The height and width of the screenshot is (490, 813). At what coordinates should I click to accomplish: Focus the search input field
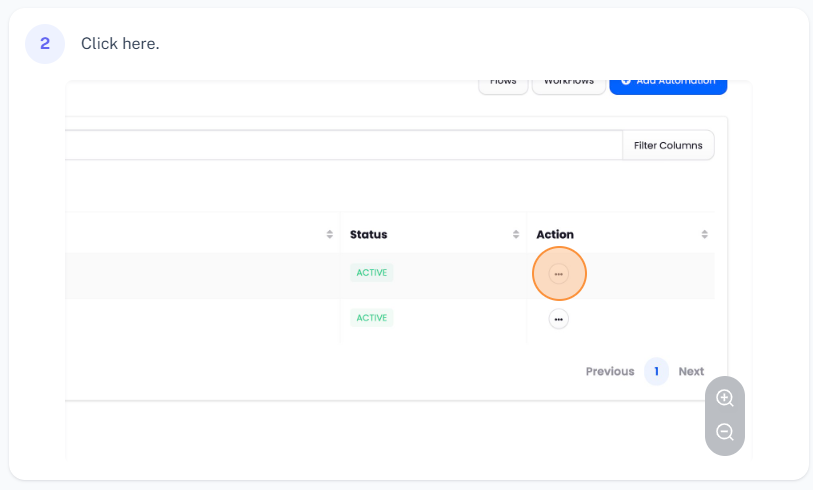point(340,145)
